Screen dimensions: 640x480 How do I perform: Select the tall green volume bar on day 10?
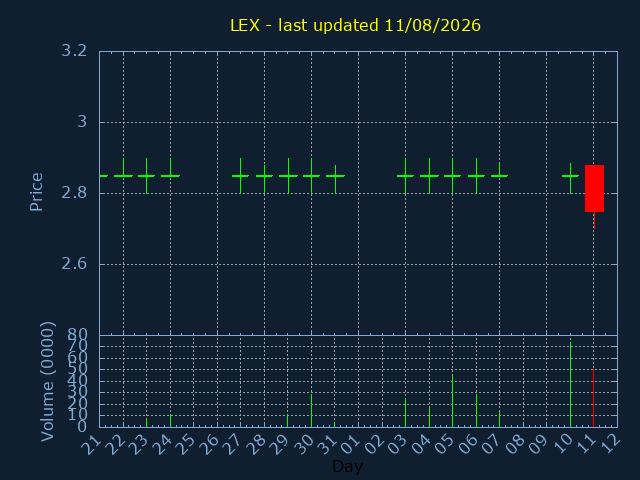570,384
